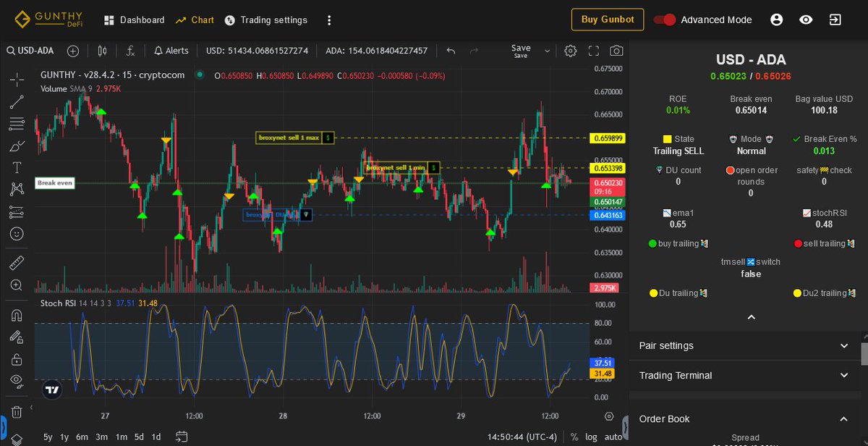Image resolution: width=868 pixels, height=446 pixels.
Task: Open chart settings gear
Action: click(x=571, y=51)
